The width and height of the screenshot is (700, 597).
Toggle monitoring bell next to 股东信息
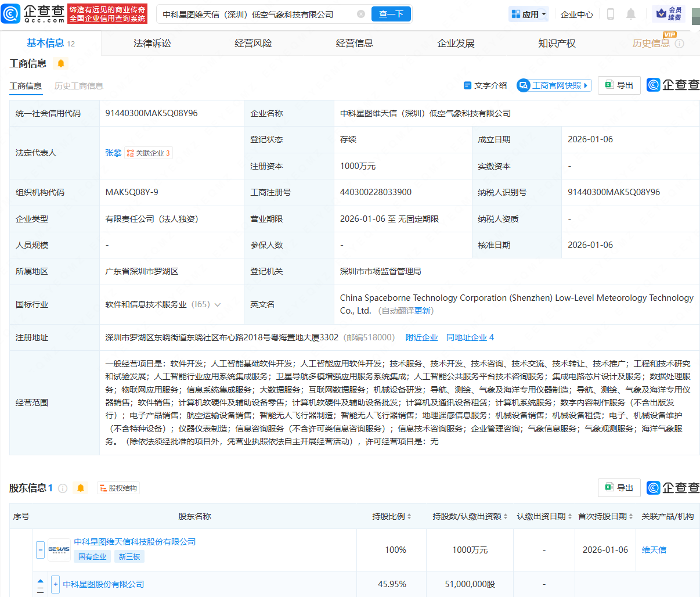81,488
